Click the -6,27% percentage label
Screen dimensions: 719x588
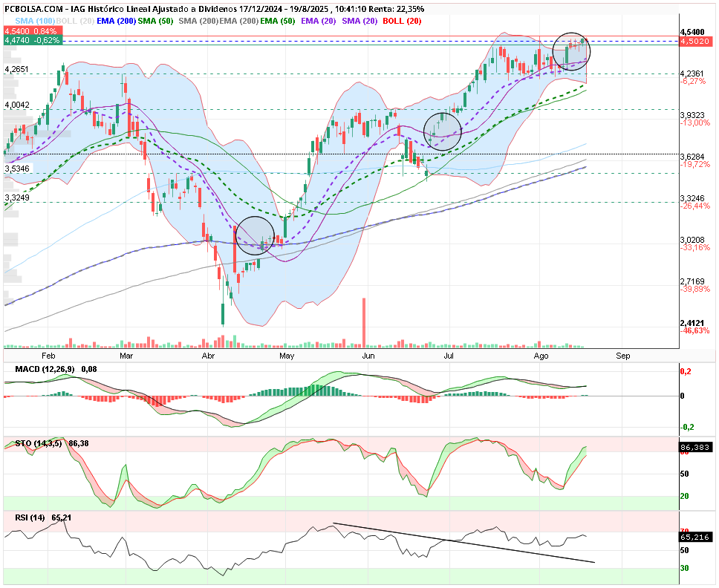click(x=693, y=81)
